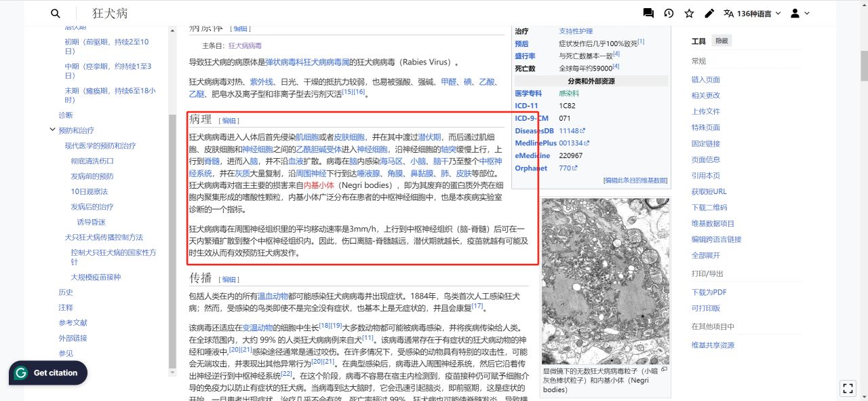
Task: Go to 10日观察法 in contents
Action: point(90,191)
